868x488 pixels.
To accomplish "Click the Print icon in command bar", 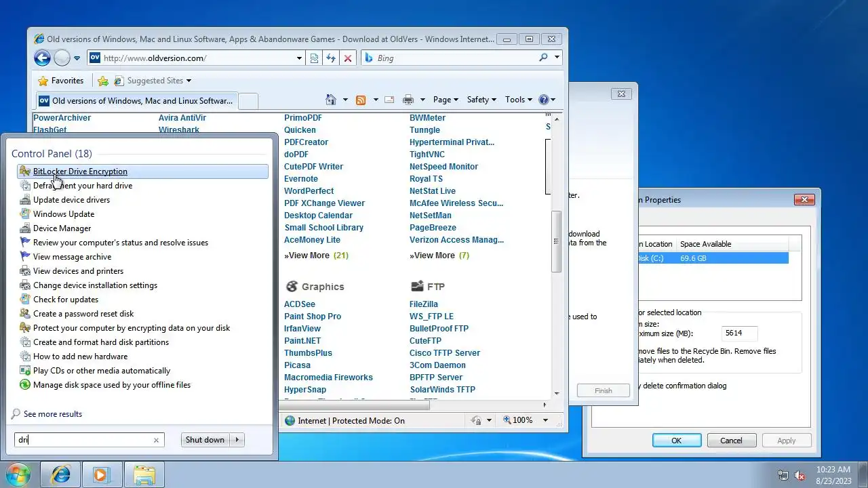I will tap(408, 100).
